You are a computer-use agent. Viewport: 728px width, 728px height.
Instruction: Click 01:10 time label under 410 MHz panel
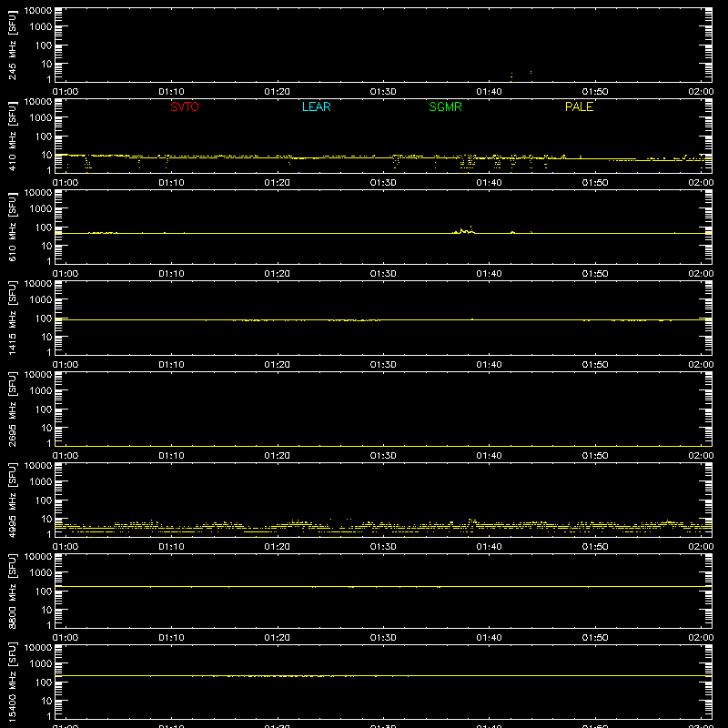(x=171, y=183)
